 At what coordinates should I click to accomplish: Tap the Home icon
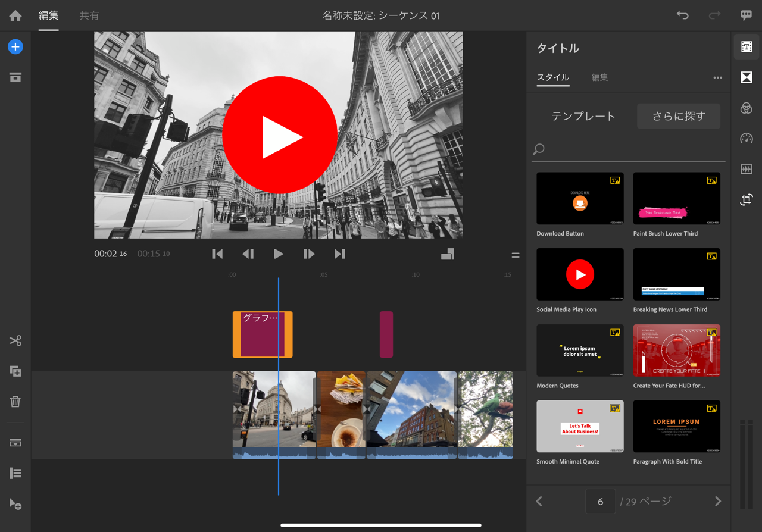coord(15,16)
